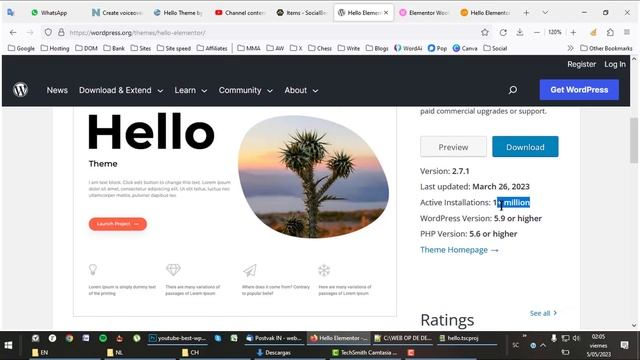Switch to the Channel content YouTube tab

tap(240, 13)
